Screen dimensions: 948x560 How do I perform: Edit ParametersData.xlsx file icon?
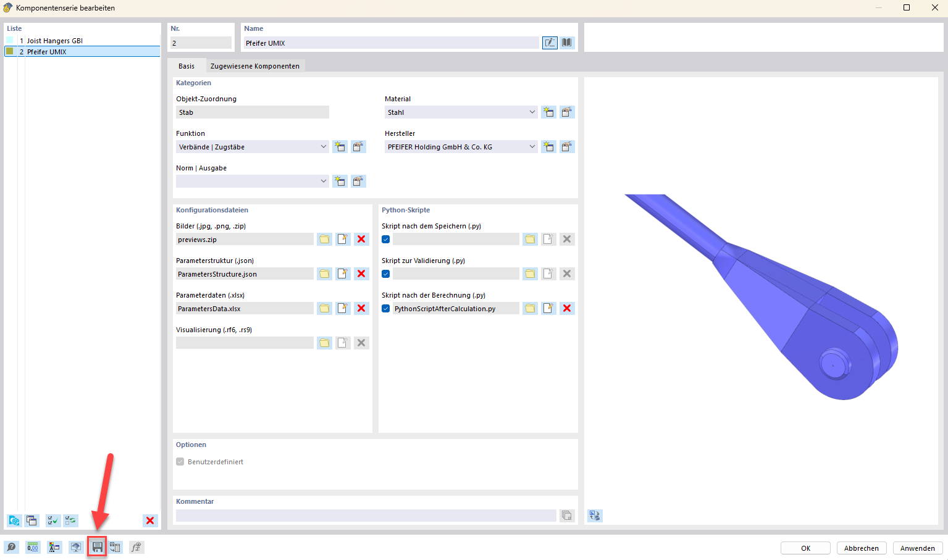pos(343,309)
